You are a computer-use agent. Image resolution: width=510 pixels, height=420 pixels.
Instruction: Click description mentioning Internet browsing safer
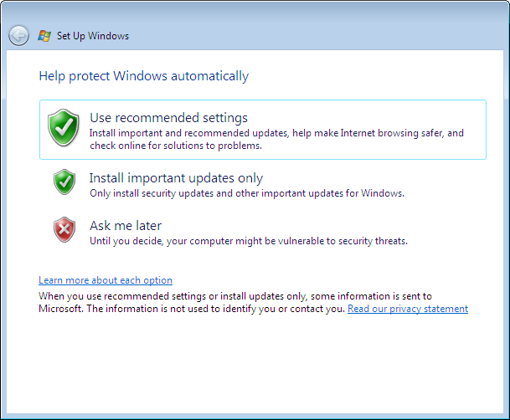tap(276, 139)
